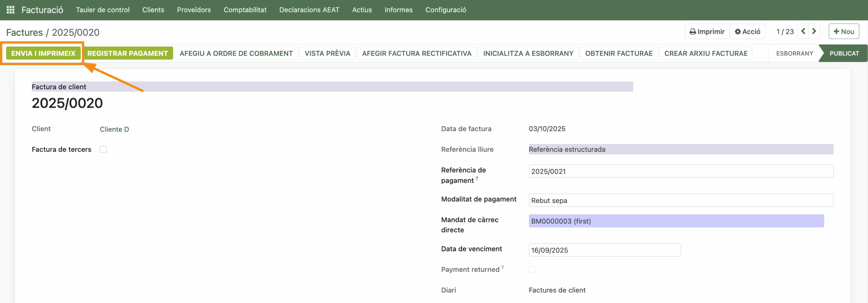Toggle the Factura de tercers checkbox
This screenshot has height=303, width=868.
(103, 149)
